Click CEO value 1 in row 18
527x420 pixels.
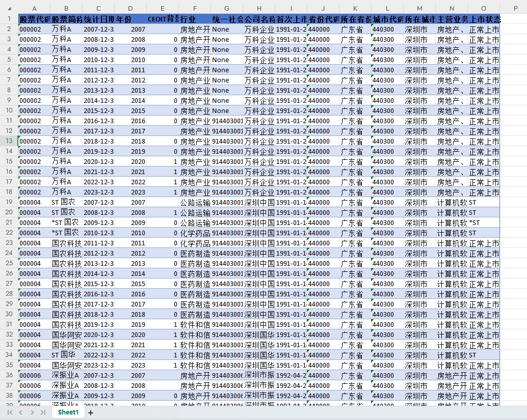click(x=163, y=192)
